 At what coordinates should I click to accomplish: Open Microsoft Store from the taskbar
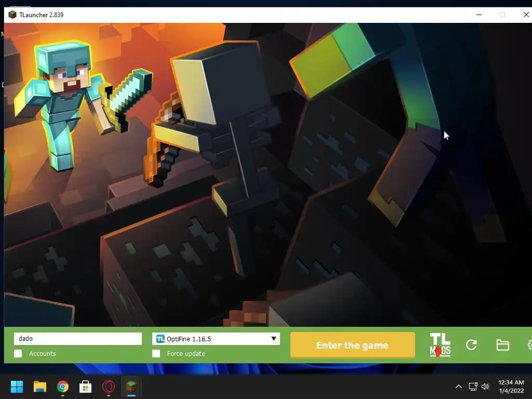click(x=86, y=387)
